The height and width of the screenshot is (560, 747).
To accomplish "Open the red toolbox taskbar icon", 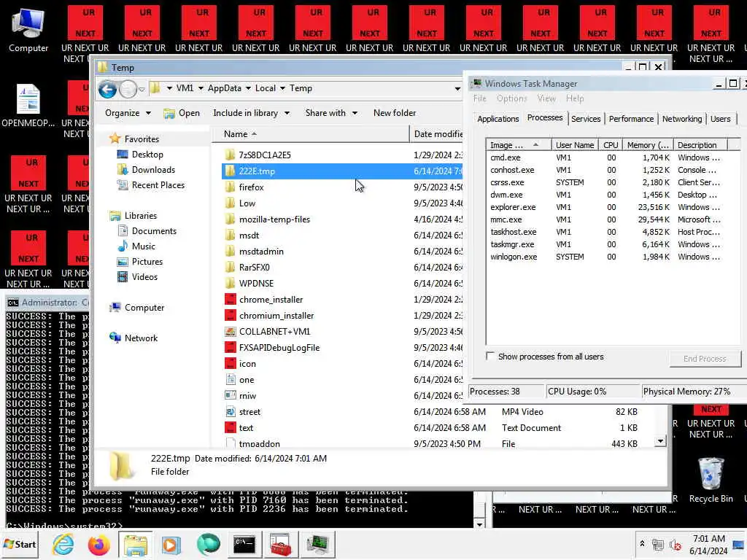I will pyautogui.click(x=281, y=545).
